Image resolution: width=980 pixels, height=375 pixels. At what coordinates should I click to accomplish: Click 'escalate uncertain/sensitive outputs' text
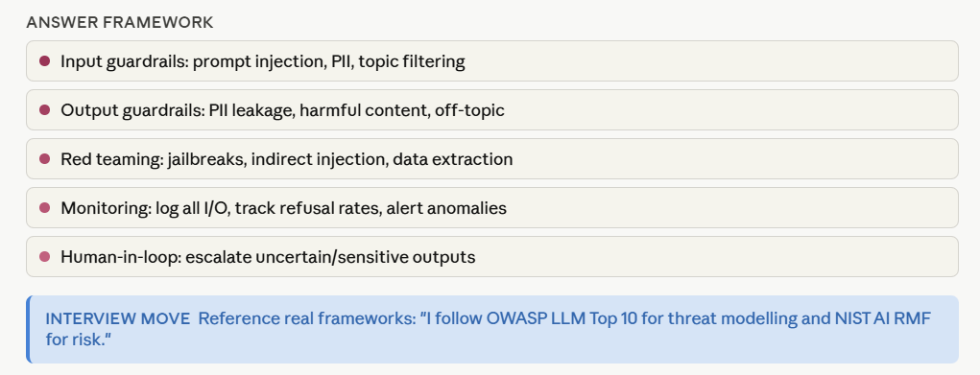point(330,257)
